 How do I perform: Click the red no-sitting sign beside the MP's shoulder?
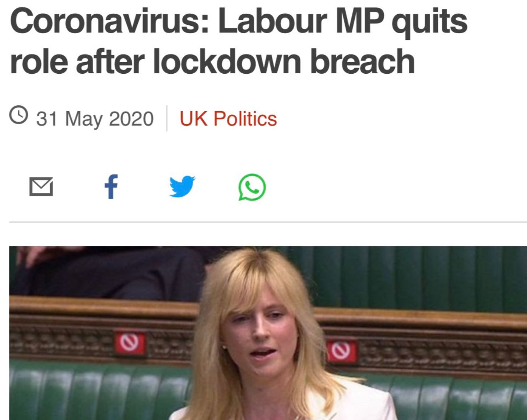tap(341, 351)
